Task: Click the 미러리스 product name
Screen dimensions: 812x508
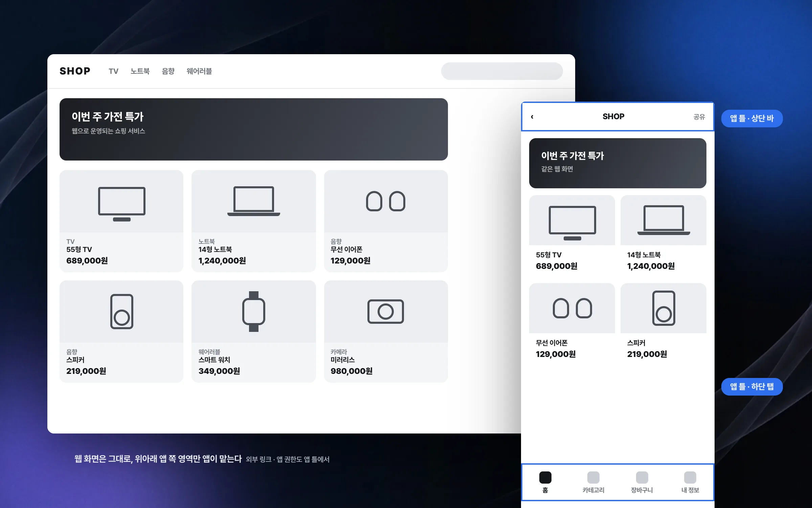Action: pyautogui.click(x=343, y=360)
